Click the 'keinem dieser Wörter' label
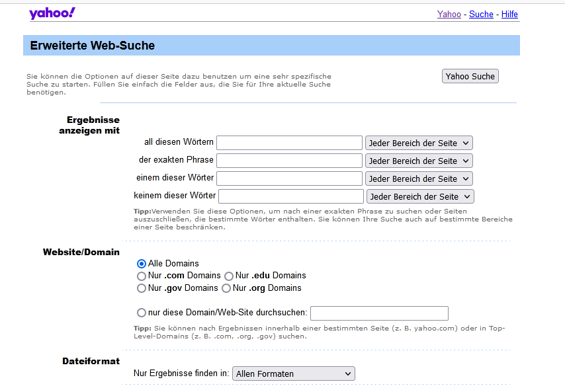The width and height of the screenshot is (565, 392). 175,196
